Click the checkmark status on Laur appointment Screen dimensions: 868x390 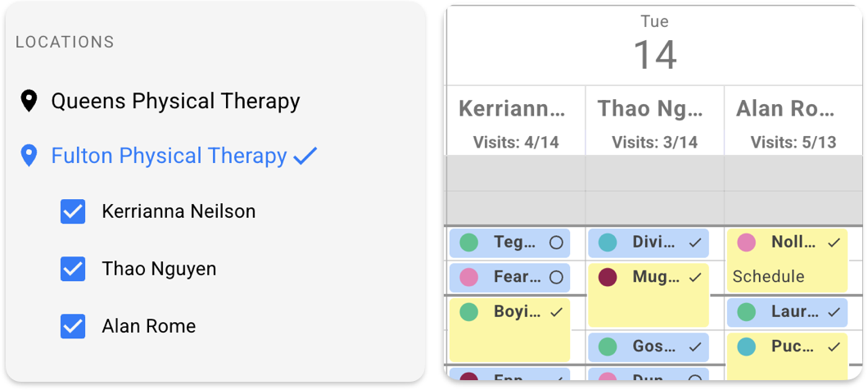pos(834,312)
